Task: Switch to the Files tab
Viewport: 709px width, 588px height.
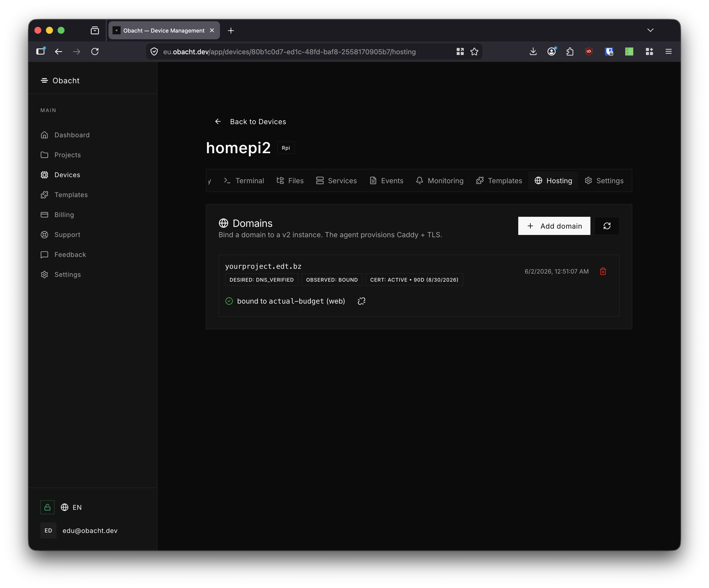Action: 290,181
